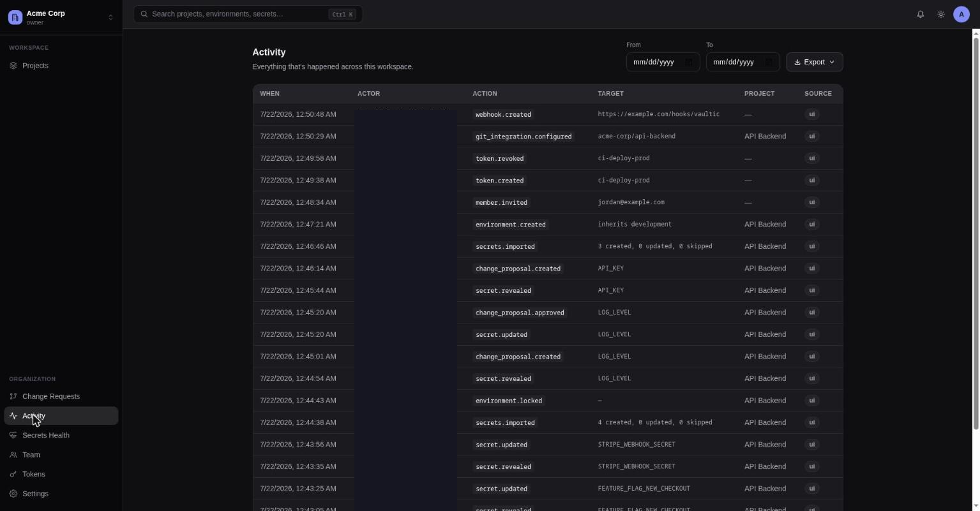Click "3 created, 0 updated, 0 skipped" text
This screenshot has height=511, width=980.
655,246
